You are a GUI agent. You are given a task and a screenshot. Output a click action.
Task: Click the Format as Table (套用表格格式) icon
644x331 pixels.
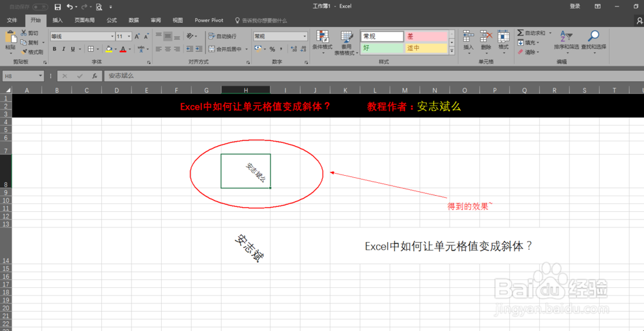(x=346, y=37)
